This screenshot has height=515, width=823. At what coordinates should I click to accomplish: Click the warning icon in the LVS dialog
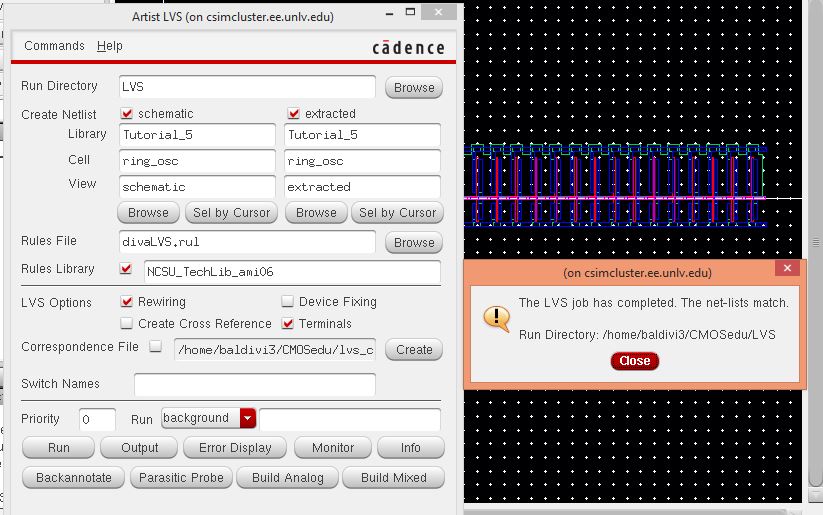point(496,317)
